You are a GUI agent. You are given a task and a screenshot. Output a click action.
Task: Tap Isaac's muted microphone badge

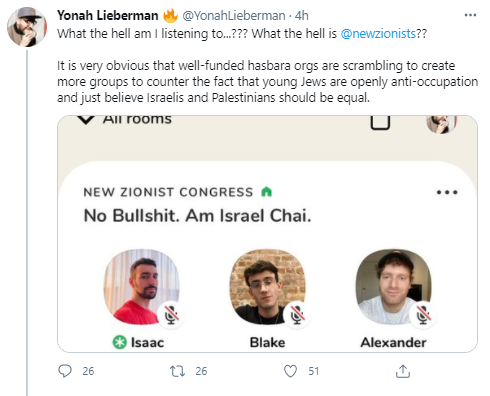coord(171,314)
